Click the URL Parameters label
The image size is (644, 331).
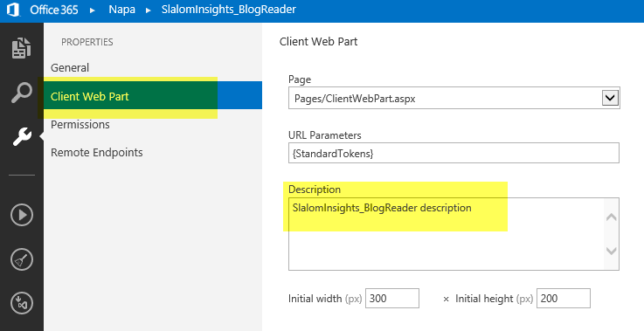(324, 135)
